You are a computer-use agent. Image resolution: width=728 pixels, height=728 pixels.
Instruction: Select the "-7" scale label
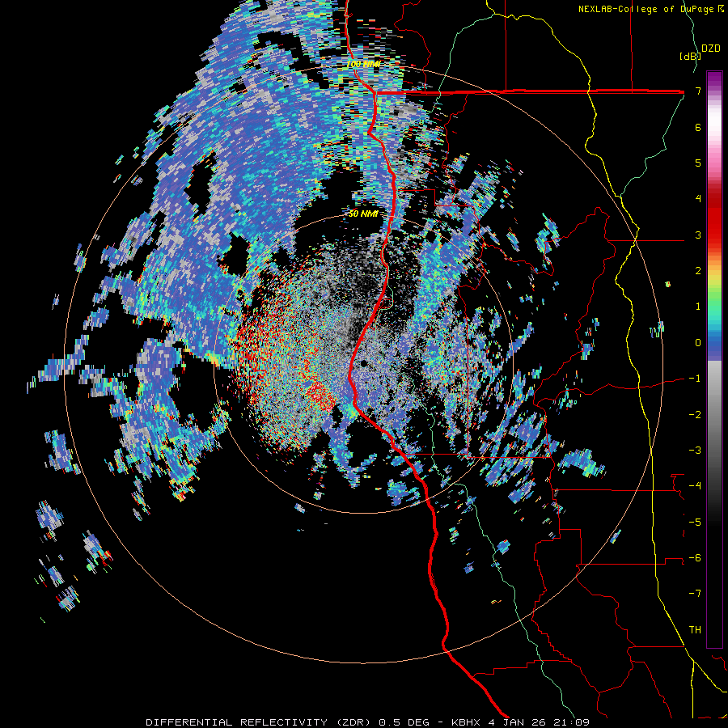click(695, 594)
